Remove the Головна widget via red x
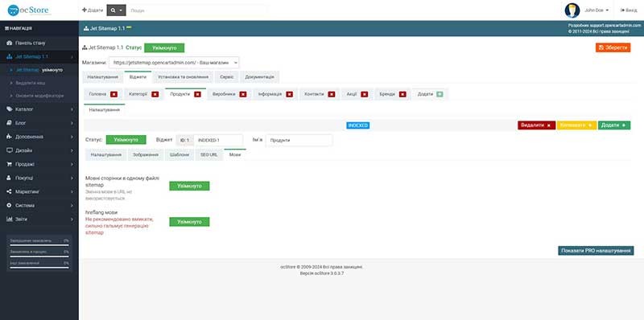The width and height of the screenshot is (644, 320). pyautogui.click(x=114, y=94)
